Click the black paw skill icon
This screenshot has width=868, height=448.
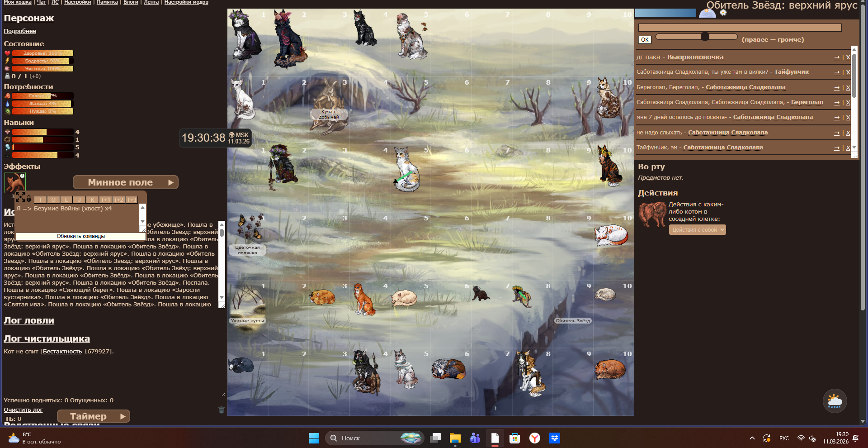7,155
